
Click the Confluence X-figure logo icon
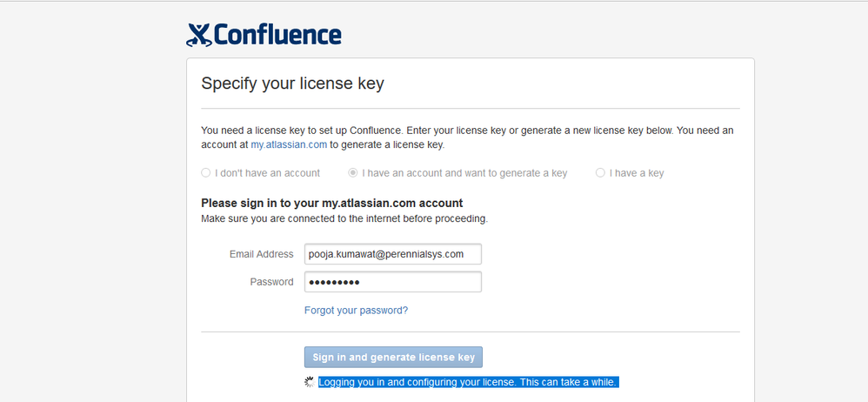coord(199,35)
